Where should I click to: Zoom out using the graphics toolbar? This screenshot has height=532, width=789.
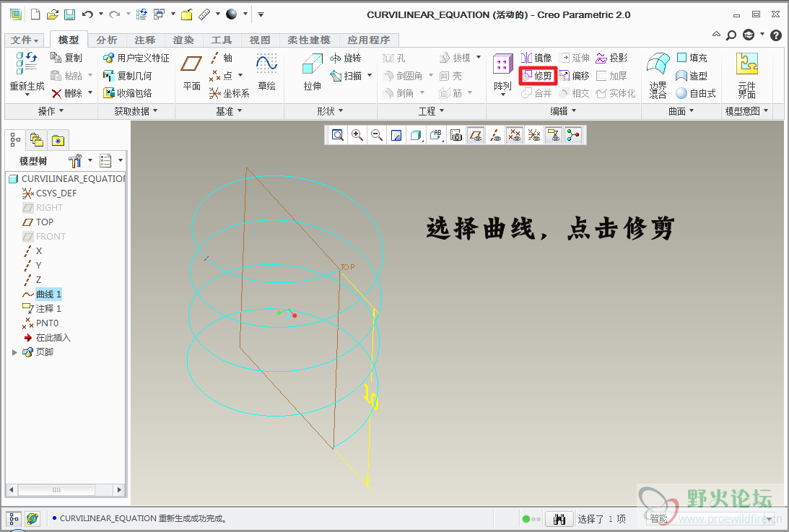coord(376,135)
